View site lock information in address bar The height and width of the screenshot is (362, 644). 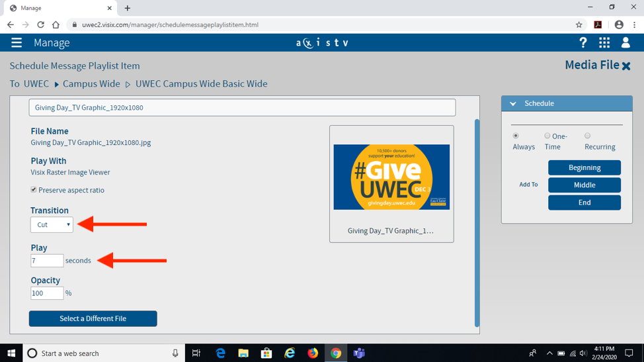coord(74,24)
